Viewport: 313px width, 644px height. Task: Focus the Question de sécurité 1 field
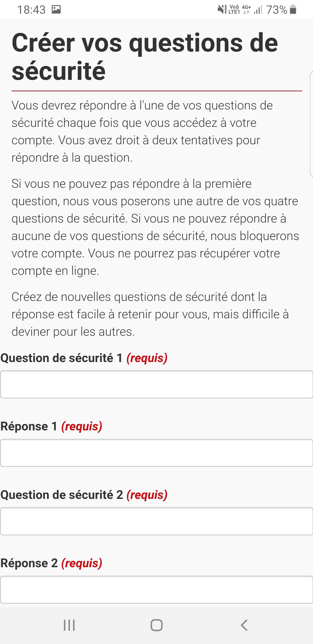point(156,384)
